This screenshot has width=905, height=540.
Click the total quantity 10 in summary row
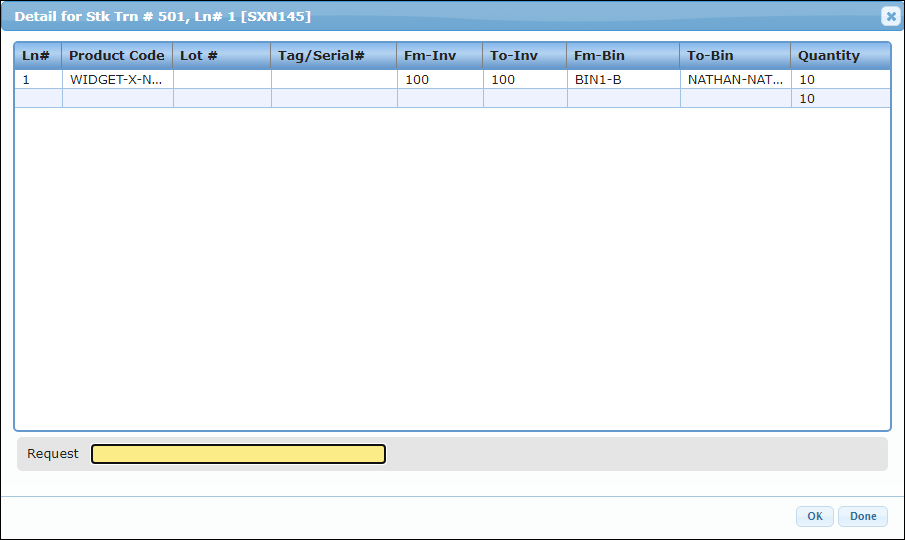pyautogui.click(x=840, y=99)
